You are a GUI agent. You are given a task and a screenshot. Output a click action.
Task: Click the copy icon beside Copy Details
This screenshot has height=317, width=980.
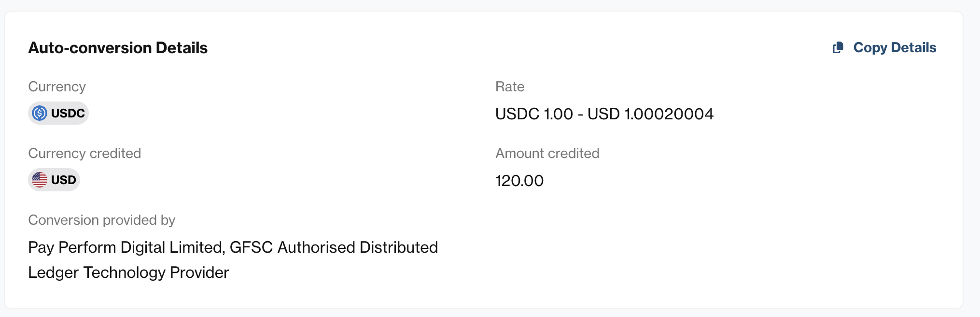[x=838, y=47]
